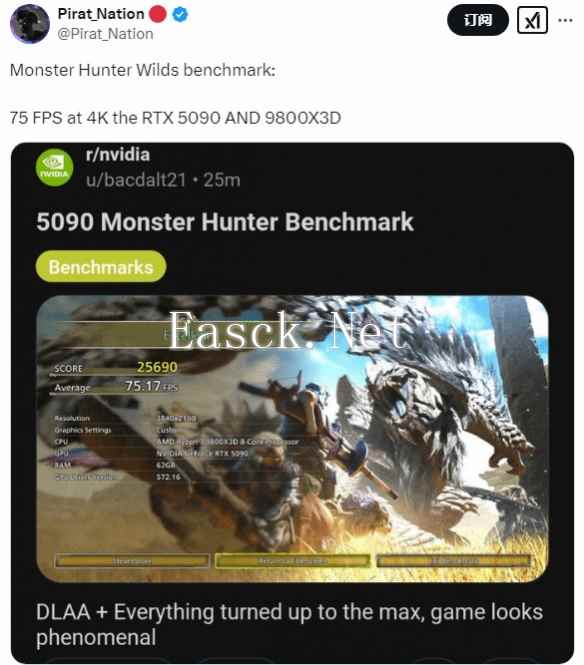Click the green NVIDIA subreddit logo
584x665 pixels.
(54, 167)
